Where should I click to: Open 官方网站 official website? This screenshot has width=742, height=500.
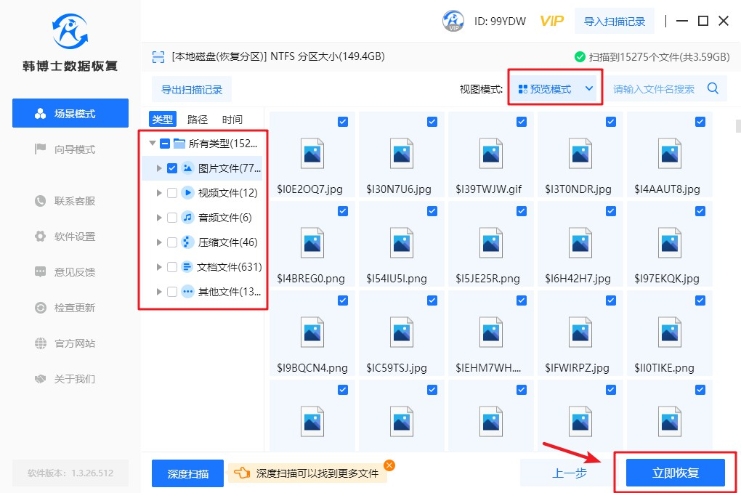[x=74, y=343]
